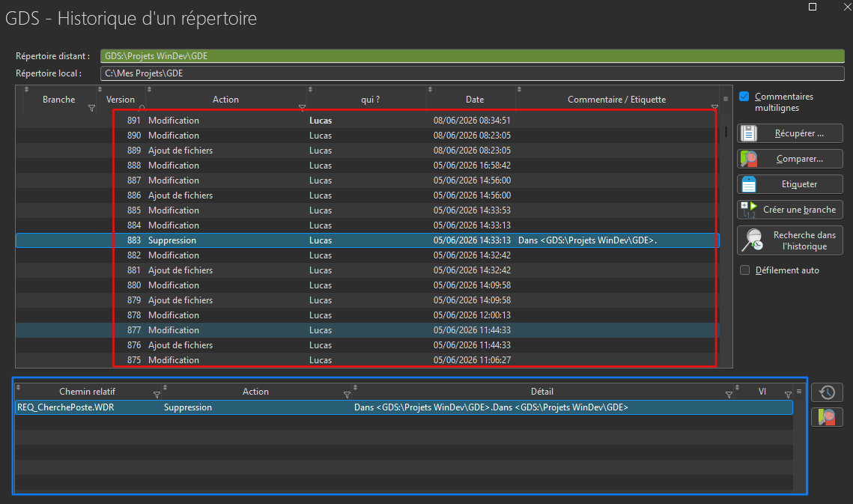Click the Version column search magnifier
Screen dimensions: 853x504
(x=142, y=108)
